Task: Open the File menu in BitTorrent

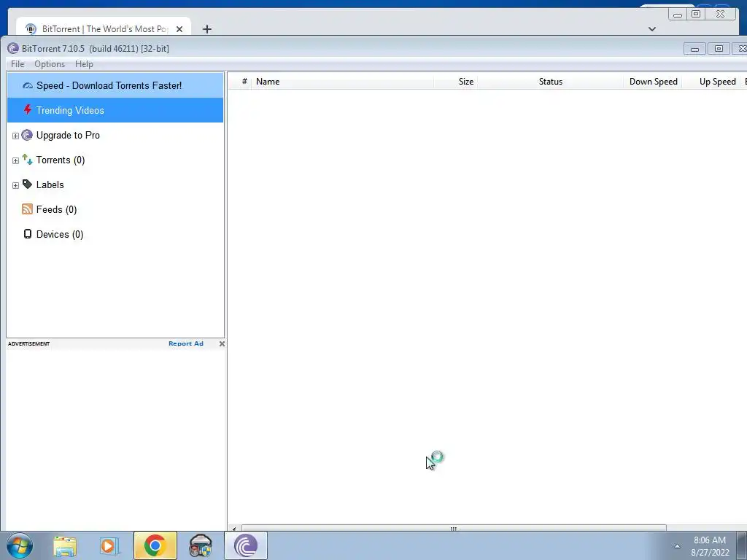Action: tap(18, 64)
